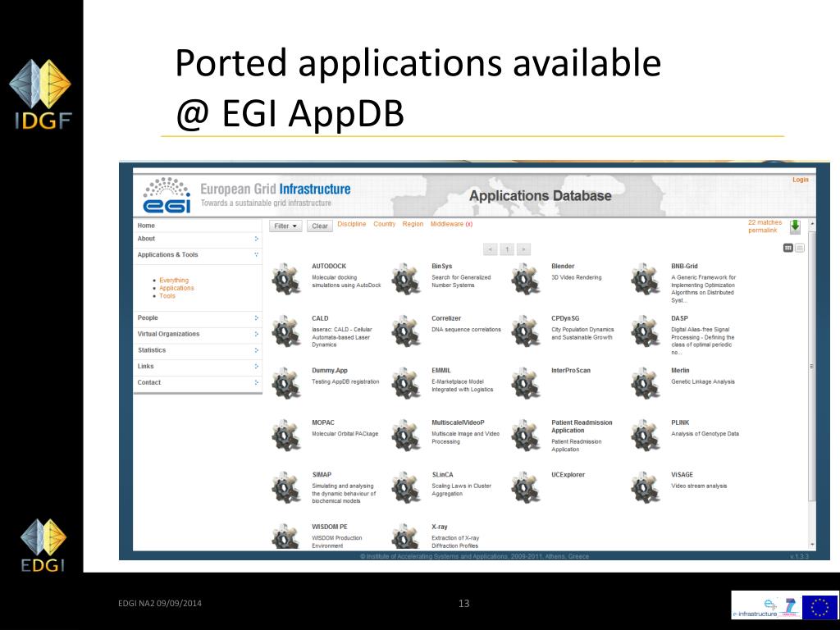Go to the previous results page
This screenshot has height=630, width=840.
(x=490, y=249)
